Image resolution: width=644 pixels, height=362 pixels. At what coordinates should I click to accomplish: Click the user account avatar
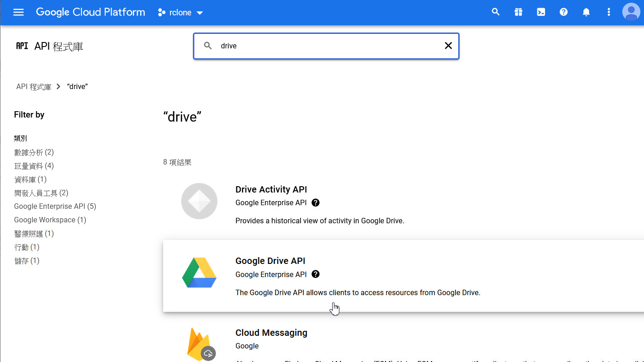coord(631,12)
